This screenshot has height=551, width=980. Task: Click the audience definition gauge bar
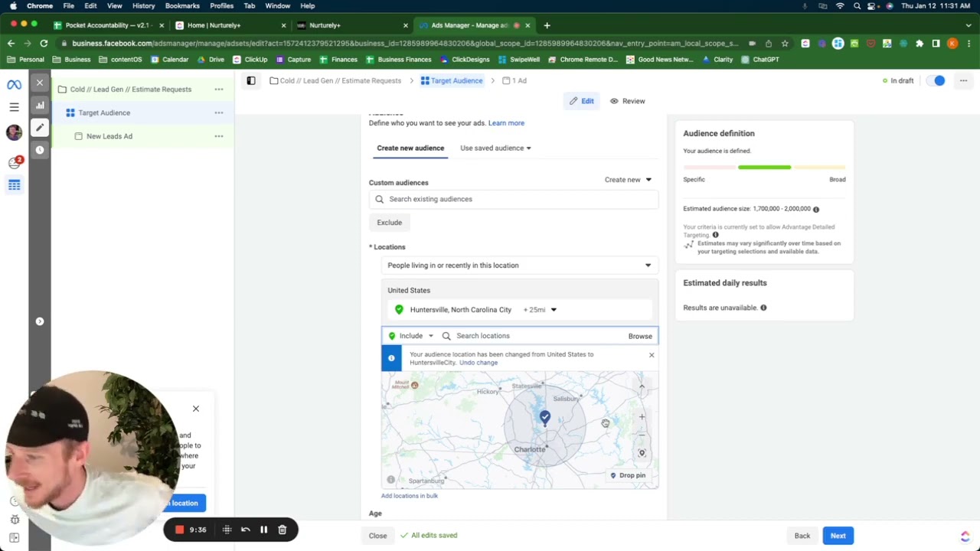click(764, 167)
